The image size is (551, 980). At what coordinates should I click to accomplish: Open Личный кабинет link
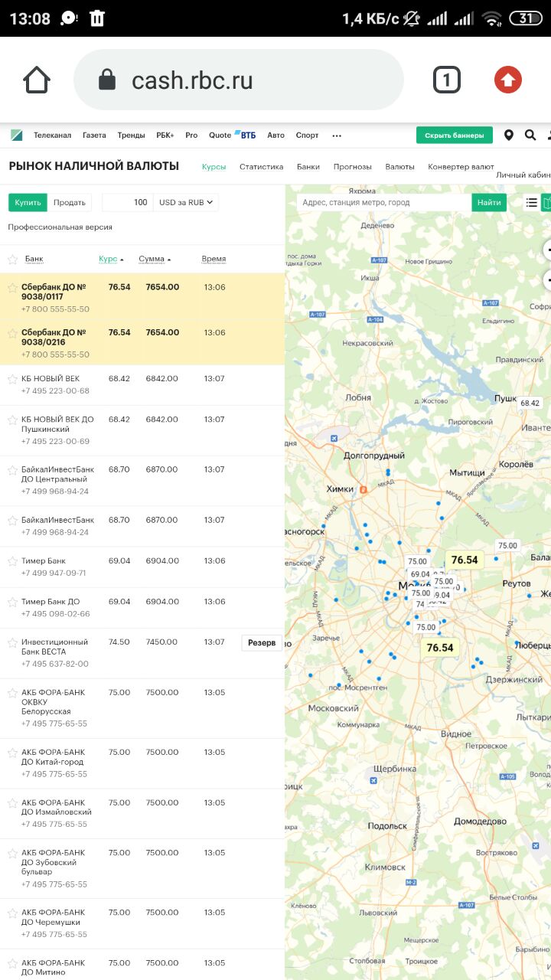click(523, 175)
